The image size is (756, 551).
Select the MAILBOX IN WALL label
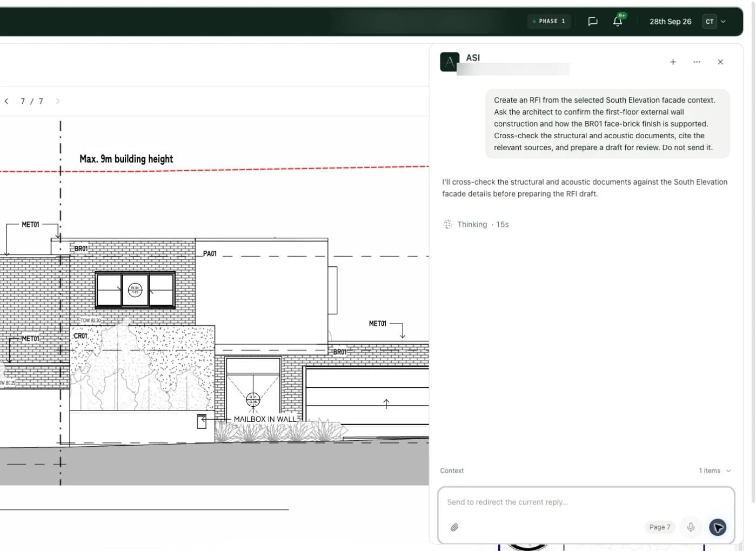click(x=265, y=419)
